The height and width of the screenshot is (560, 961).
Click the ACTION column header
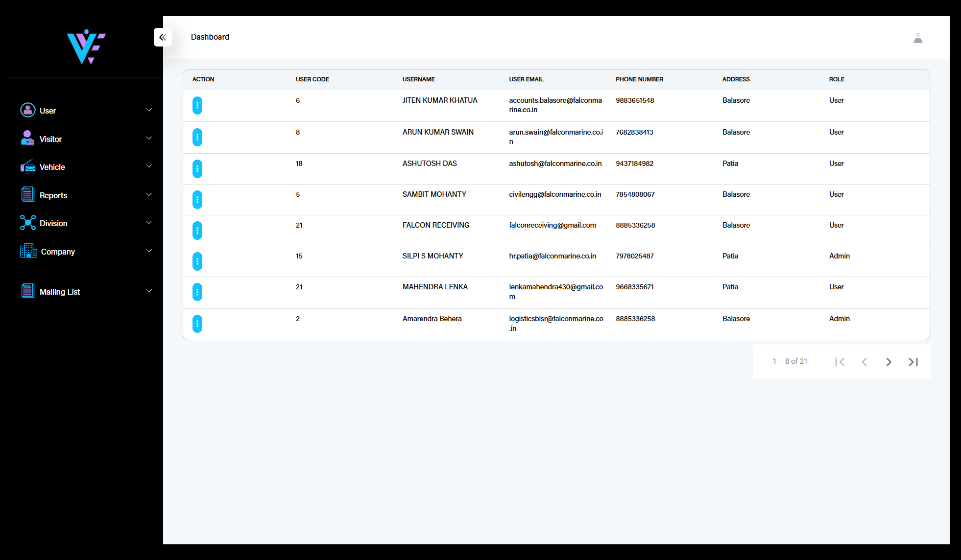pos(203,79)
